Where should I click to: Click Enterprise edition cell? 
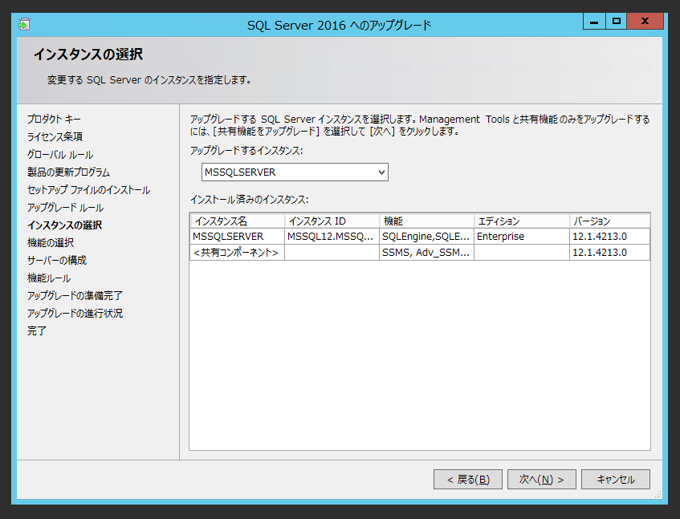tap(522, 236)
